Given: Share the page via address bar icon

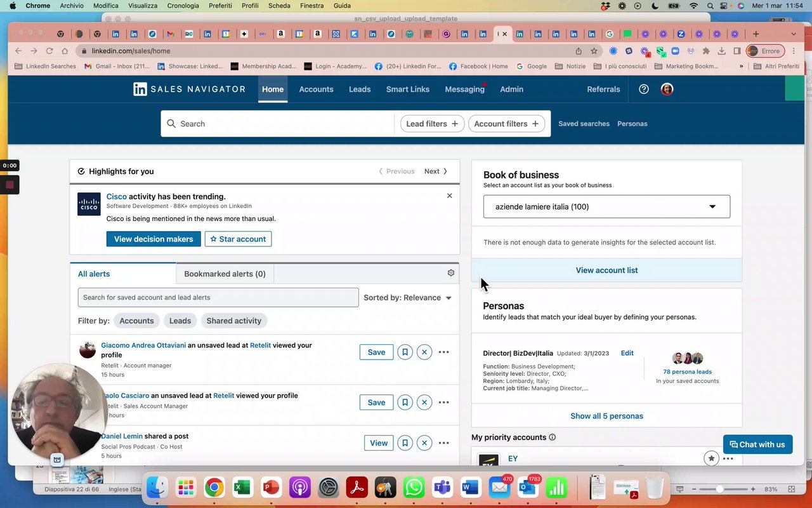Looking at the screenshot, I should [x=579, y=51].
